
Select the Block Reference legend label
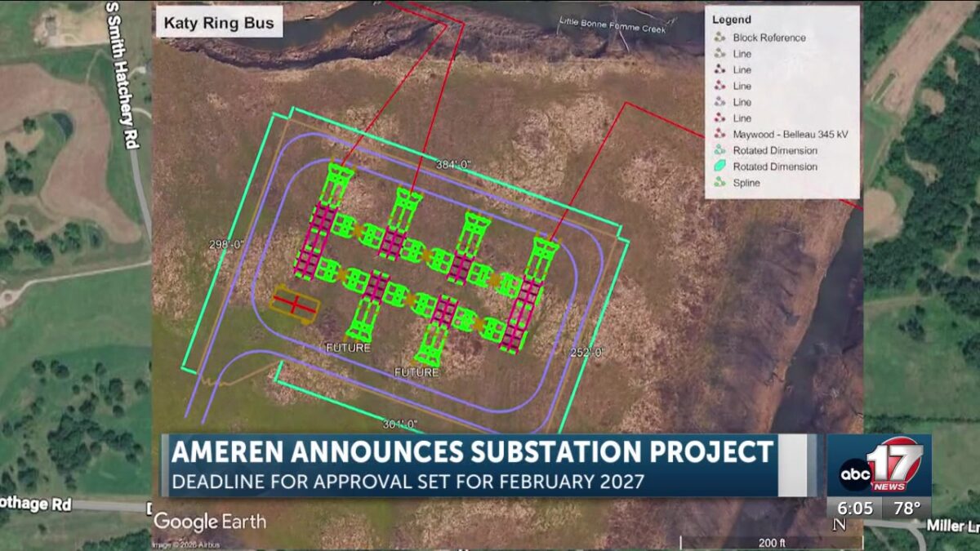click(769, 38)
